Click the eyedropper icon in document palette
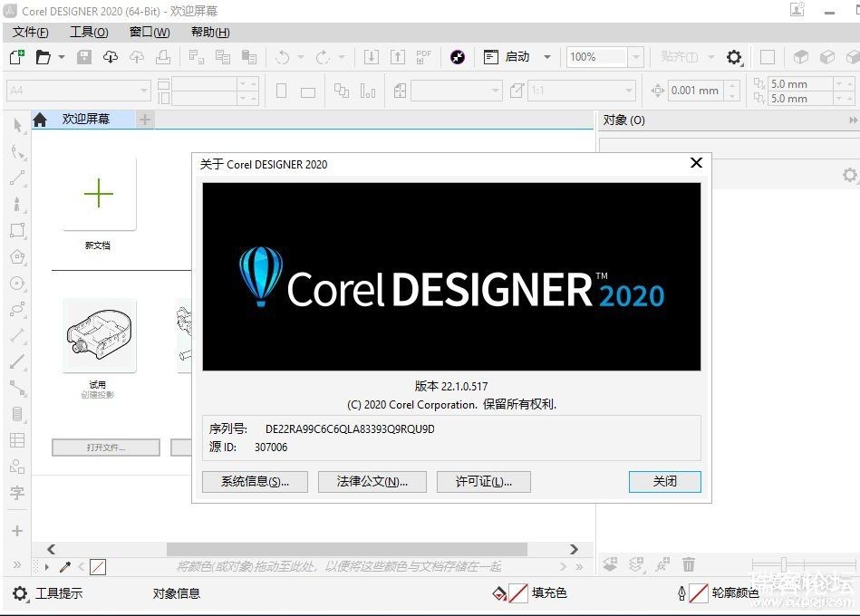The height and width of the screenshot is (616, 860). 65,567
